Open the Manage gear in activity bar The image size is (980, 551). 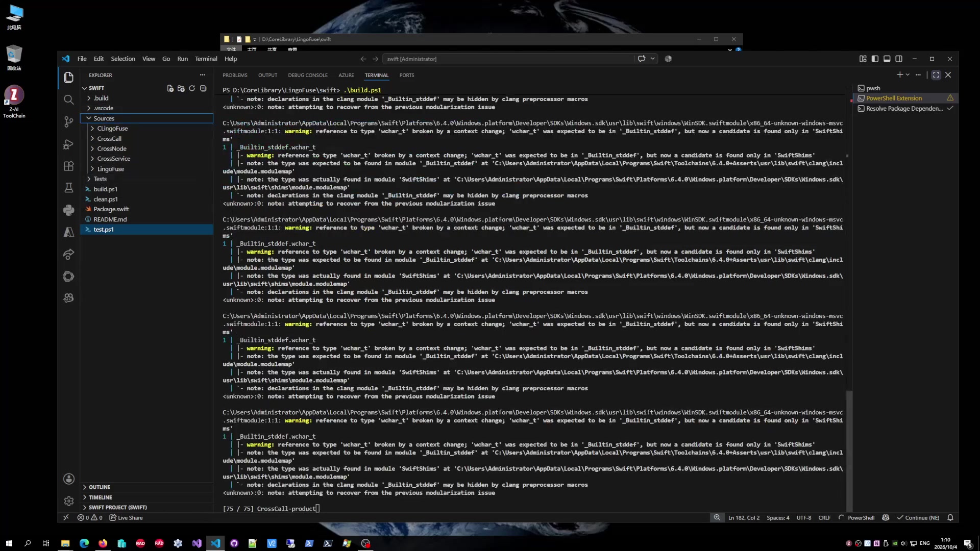(x=68, y=501)
